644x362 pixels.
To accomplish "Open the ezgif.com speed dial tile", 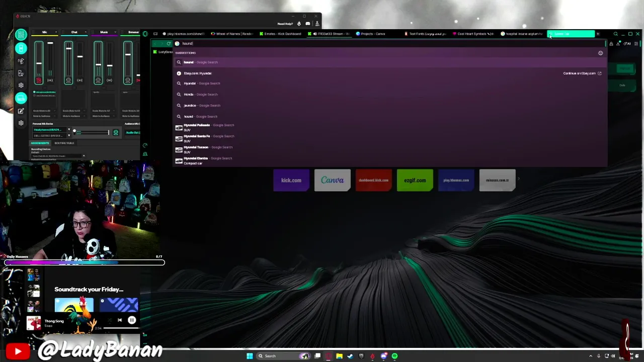I will pos(415,180).
